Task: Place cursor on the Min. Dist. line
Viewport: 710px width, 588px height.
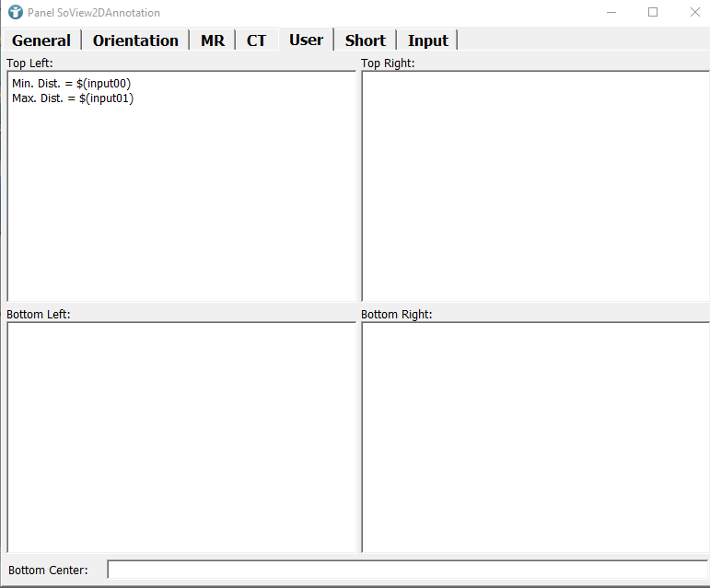Action: click(72, 84)
